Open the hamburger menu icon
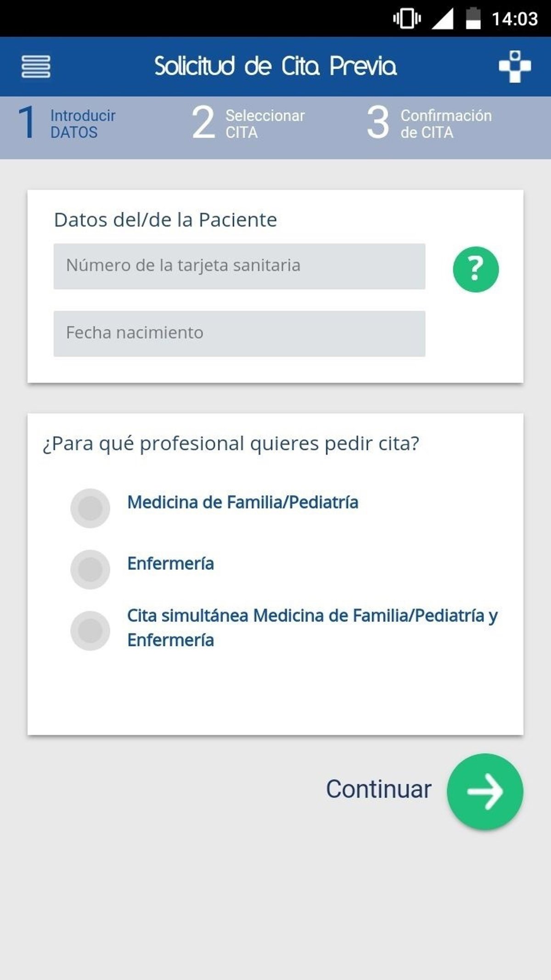 [36, 67]
